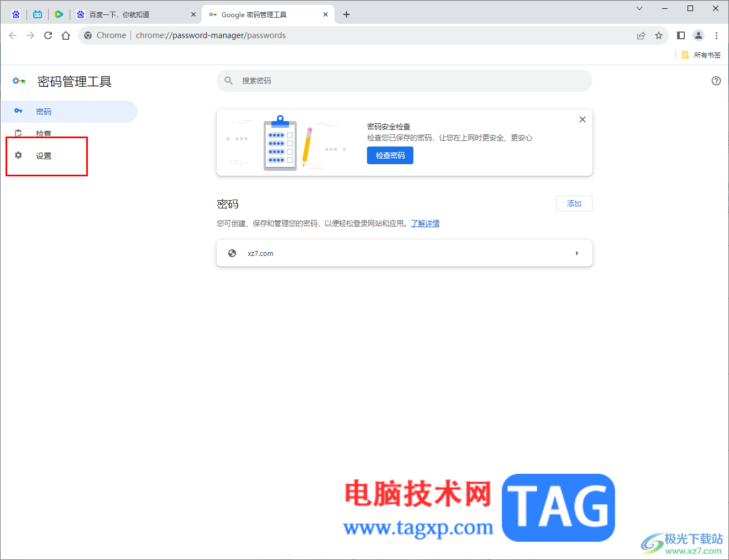
Task: Click the clipboard illustration in safety card
Action: [x=280, y=143]
